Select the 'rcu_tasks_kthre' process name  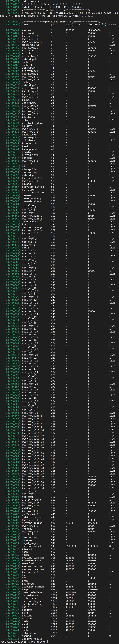click(x=33, y=123)
